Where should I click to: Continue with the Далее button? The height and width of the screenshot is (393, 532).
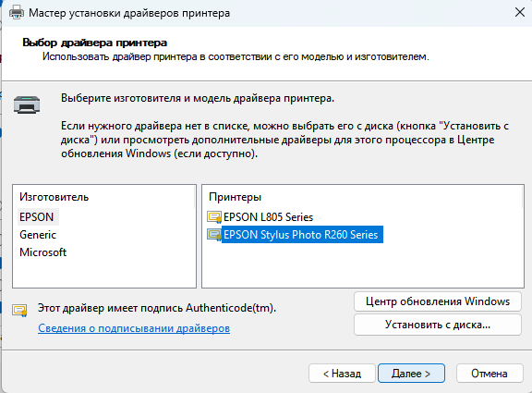pos(411,374)
